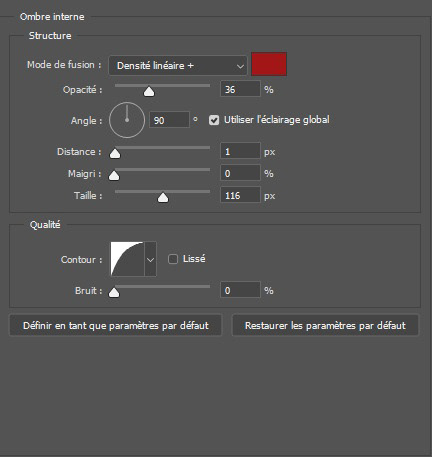Click the Bruit percentage field

(240, 290)
